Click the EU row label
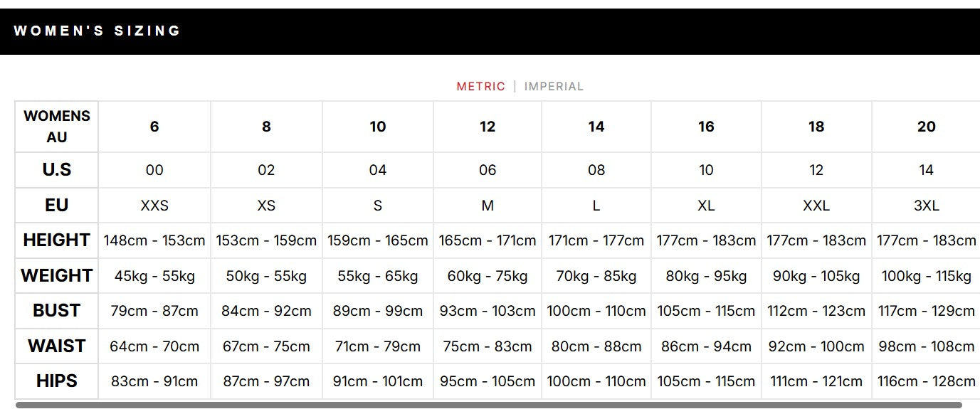Image resolution: width=980 pixels, height=409 pixels. click(57, 206)
